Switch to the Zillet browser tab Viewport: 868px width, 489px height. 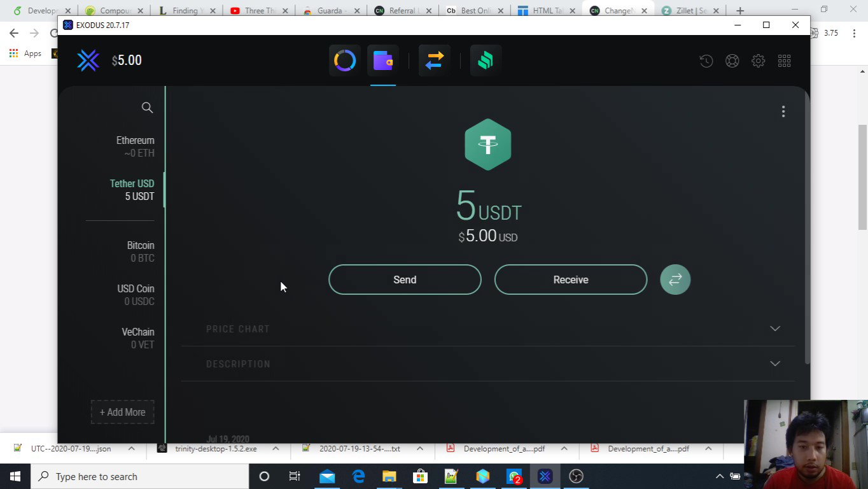[692, 11]
